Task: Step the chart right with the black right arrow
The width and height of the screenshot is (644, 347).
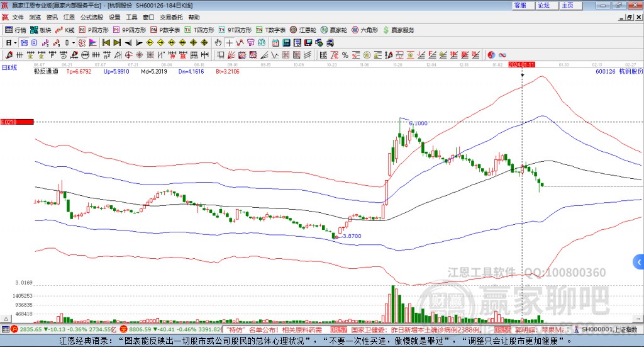Action: pyautogui.click(x=139, y=43)
